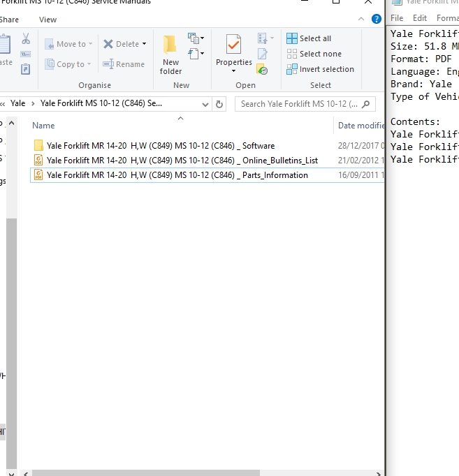Click the Easy access icon
Viewport: 459px width, 476px height.
tap(196, 54)
